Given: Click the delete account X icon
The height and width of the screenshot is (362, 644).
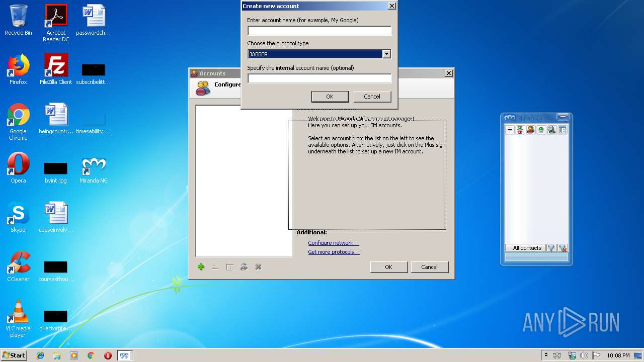Looking at the screenshot, I should pos(259,267).
